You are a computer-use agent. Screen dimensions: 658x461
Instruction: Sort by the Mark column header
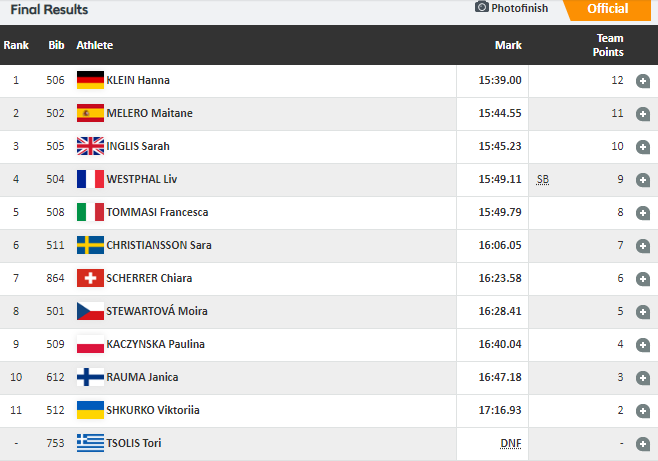508,45
